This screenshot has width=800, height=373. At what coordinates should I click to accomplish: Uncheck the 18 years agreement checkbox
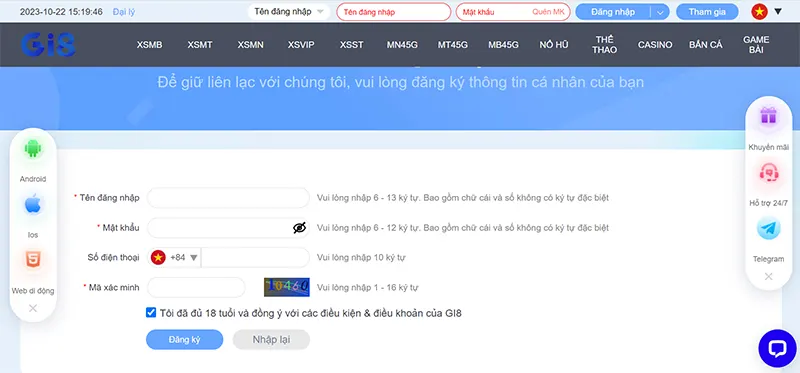point(151,312)
